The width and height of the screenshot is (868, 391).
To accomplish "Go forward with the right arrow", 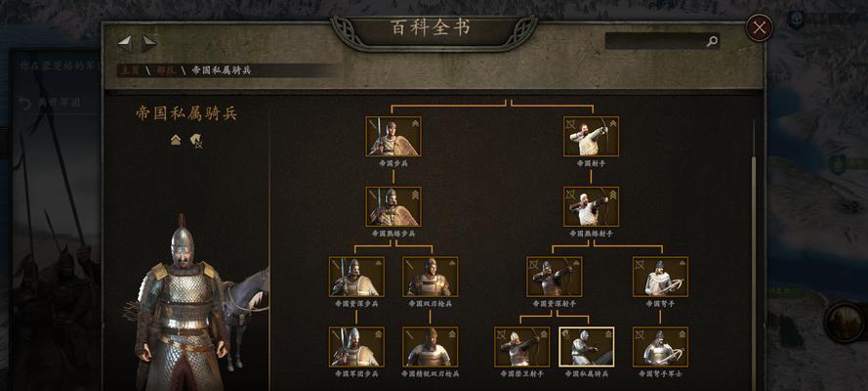I will pos(148,44).
